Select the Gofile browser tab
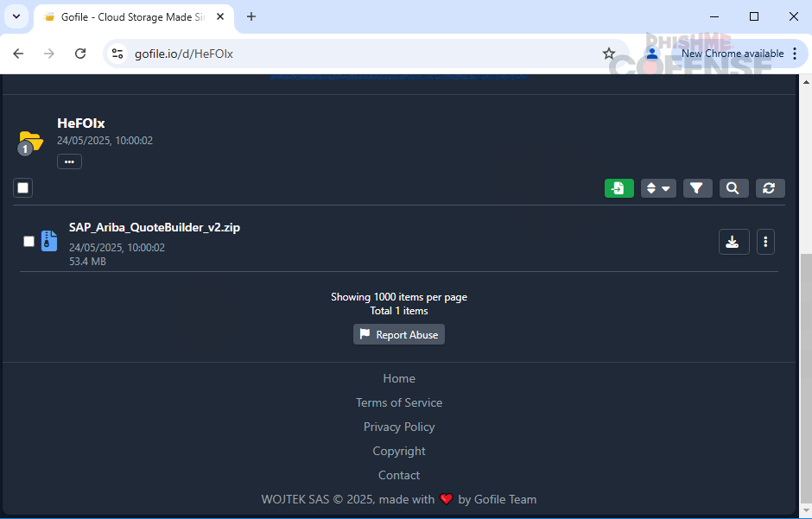The image size is (812, 519). point(130,16)
